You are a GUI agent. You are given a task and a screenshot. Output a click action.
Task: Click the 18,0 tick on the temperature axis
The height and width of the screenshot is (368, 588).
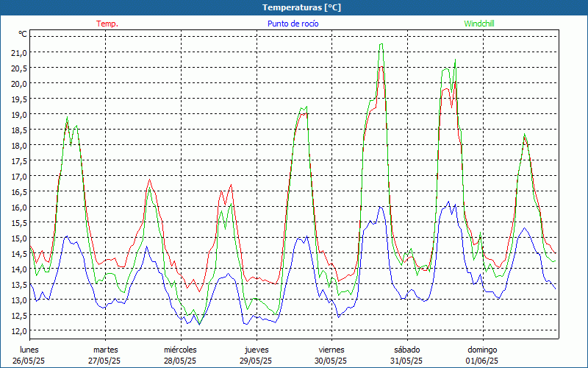[19, 146]
